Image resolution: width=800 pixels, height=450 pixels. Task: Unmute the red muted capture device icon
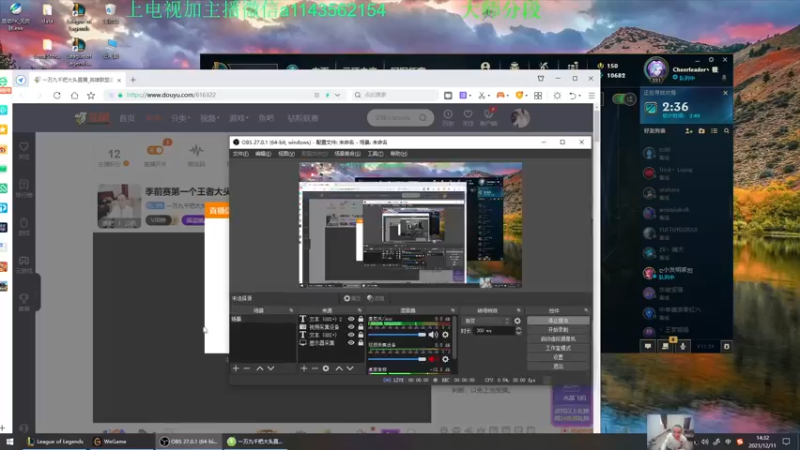tap(433, 359)
